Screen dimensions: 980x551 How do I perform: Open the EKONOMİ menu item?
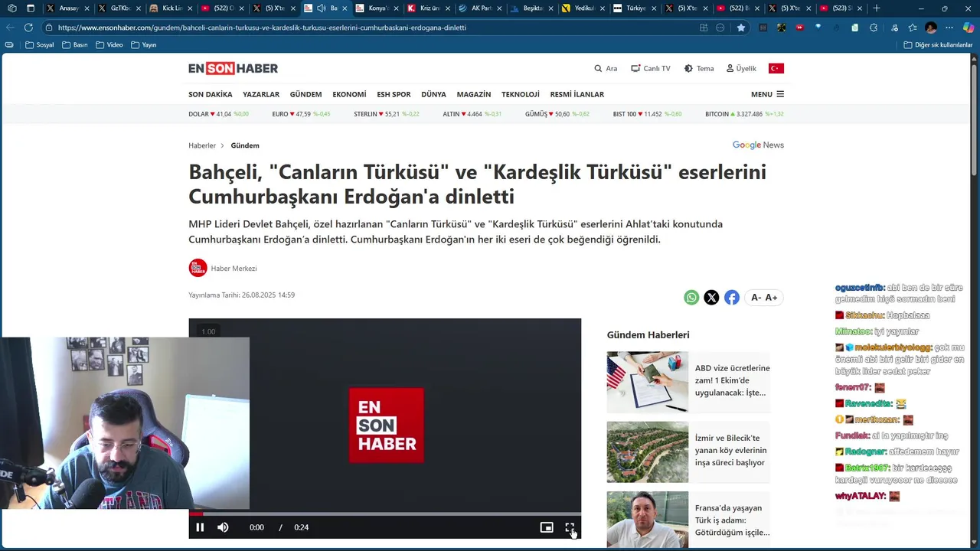349,94
